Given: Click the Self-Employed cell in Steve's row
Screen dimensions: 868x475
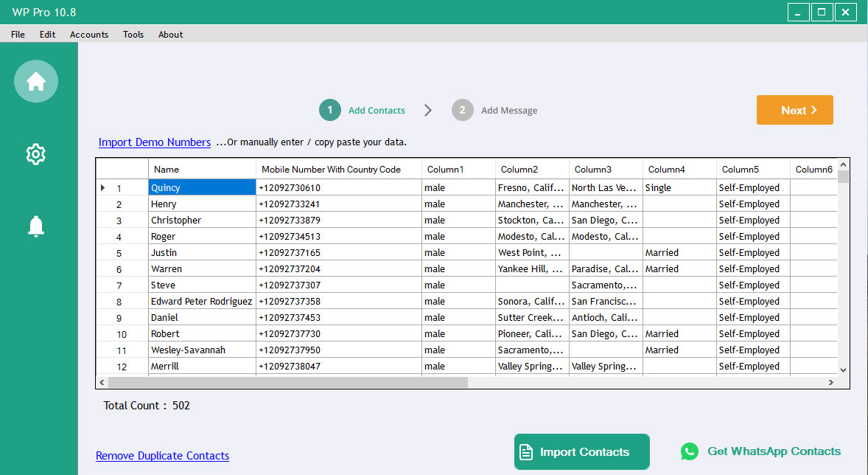Looking at the screenshot, I should (x=753, y=285).
